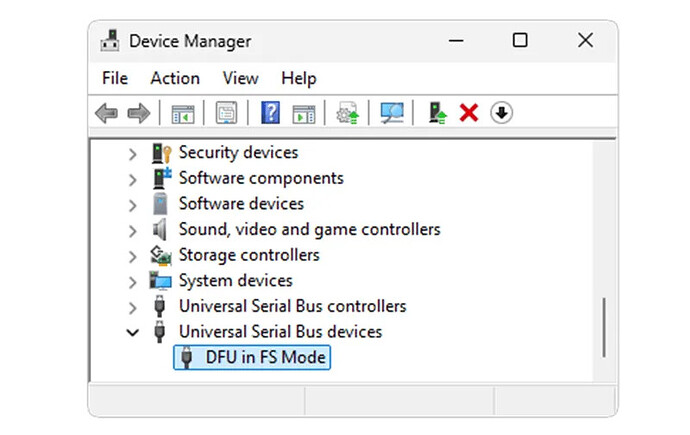Open Help using the question mark icon
The height and width of the screenshot is (435, 690).
click(270, 114)
